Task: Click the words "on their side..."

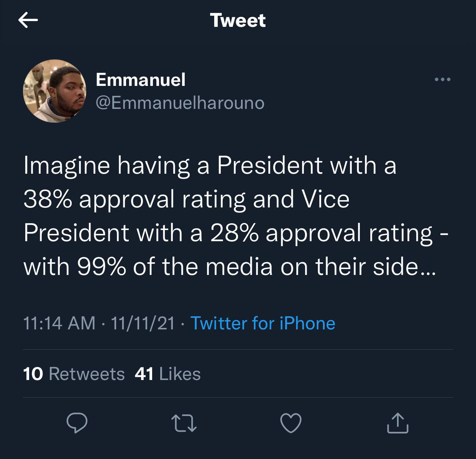Action: coord(358,267)
